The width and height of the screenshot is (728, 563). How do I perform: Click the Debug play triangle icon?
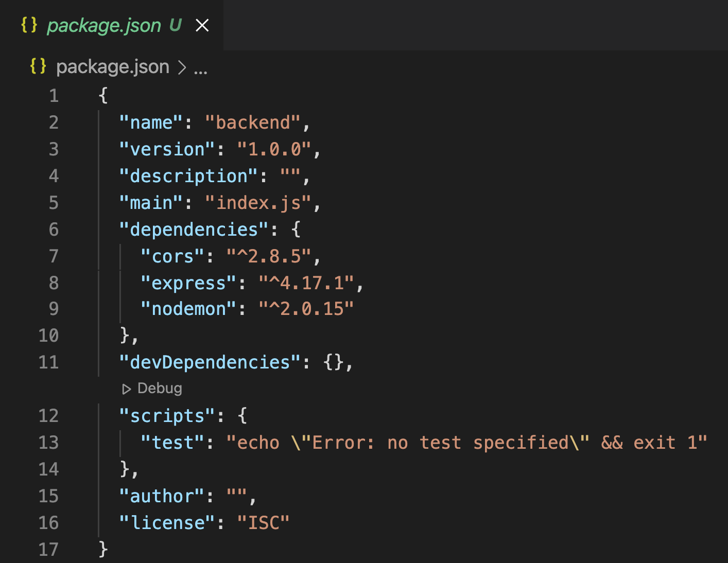(126, 389)
